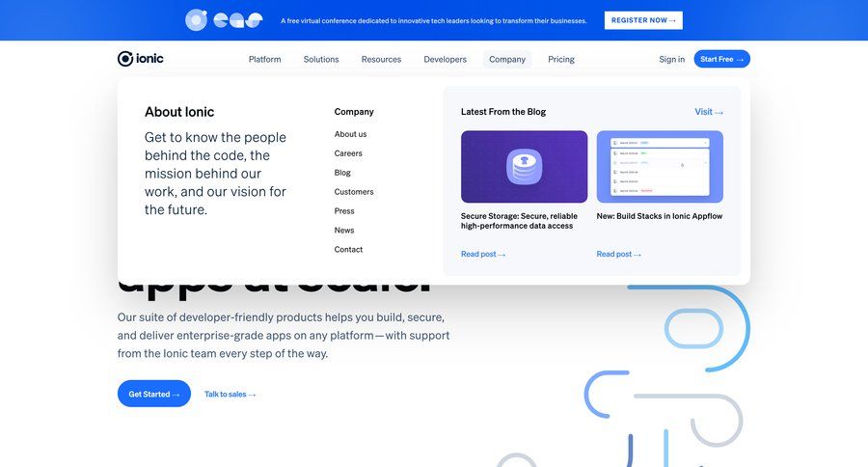Click Read post under Secure Storage

pos(483,255)
